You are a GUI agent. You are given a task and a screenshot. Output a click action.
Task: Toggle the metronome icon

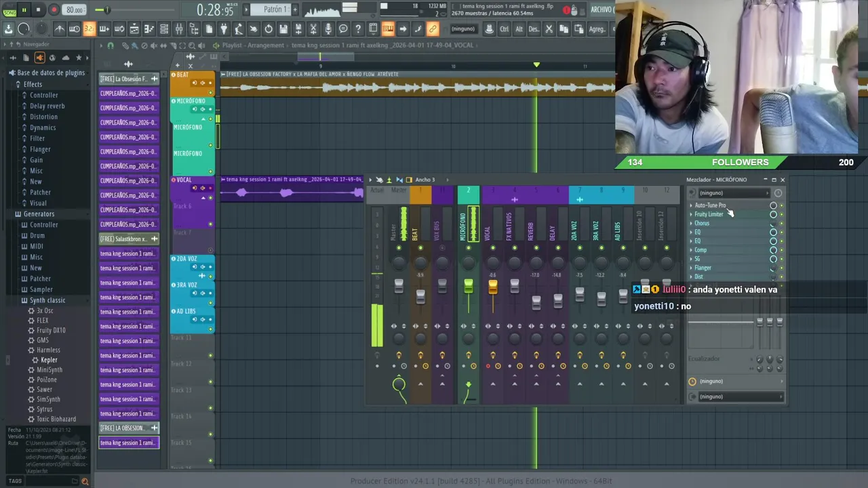point(60,28)
